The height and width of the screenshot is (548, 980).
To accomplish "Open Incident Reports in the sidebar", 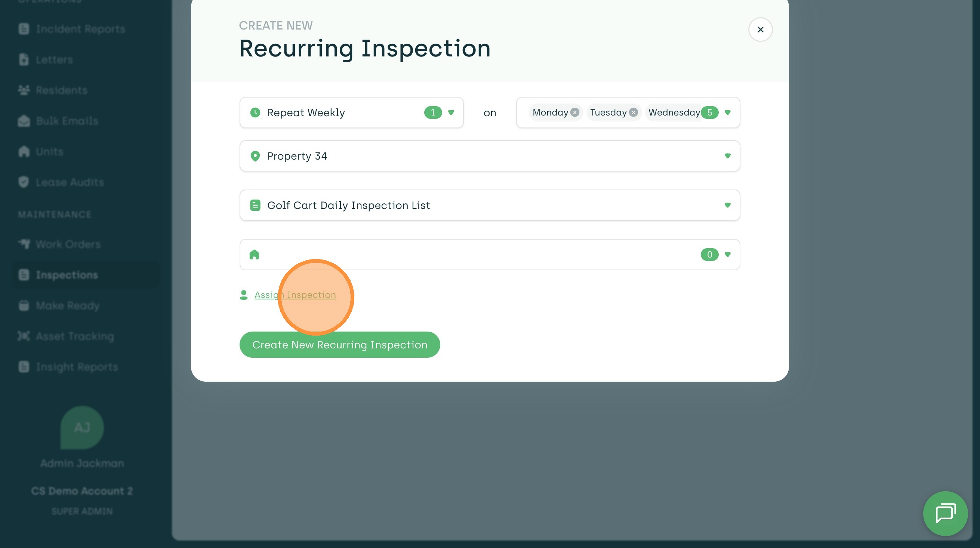I will point(80,29).
